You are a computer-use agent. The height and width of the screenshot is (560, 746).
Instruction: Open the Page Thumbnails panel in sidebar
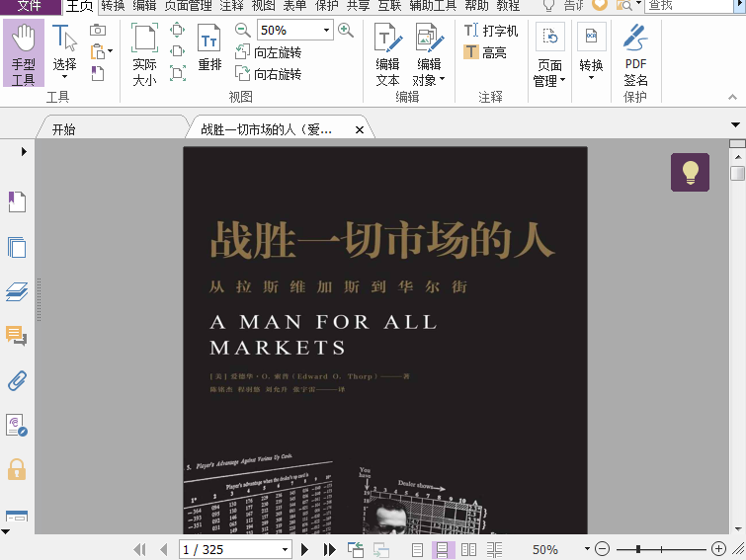(17, 247)
